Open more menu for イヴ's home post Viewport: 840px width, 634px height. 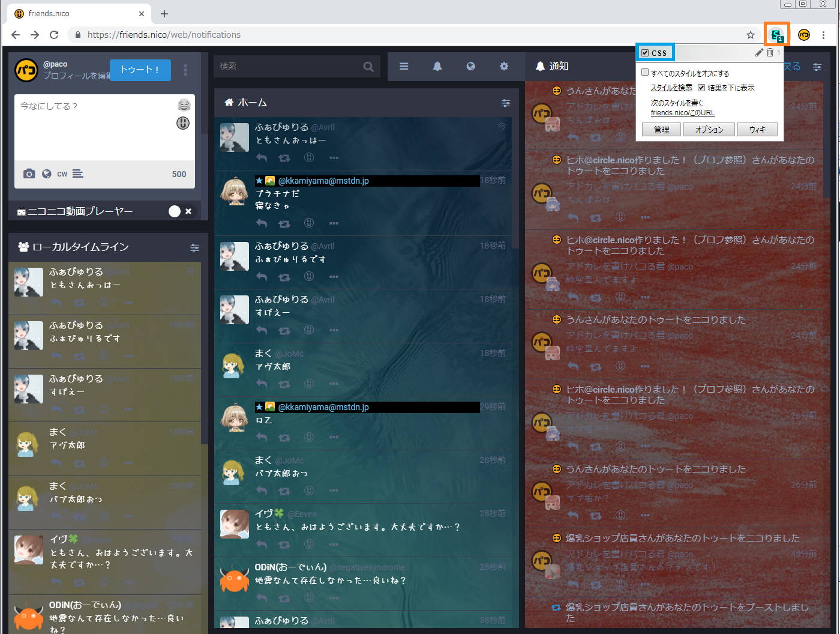click(x=334, y=545)
